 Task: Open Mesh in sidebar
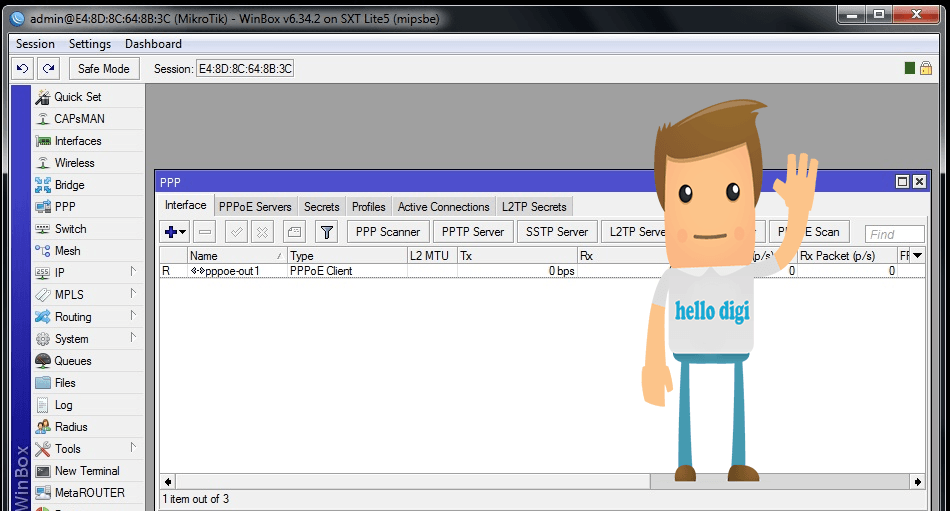click(x=88, y=250)
